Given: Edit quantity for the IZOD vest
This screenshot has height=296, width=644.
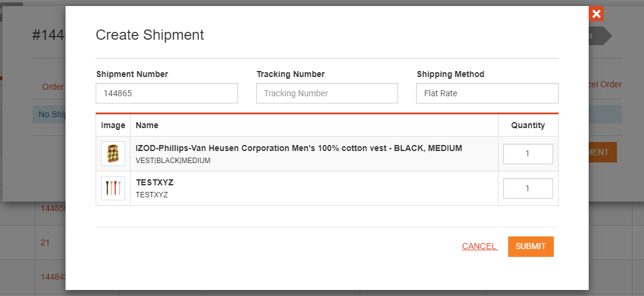Looking at the screenshot, I should click(x=528, y=154).
